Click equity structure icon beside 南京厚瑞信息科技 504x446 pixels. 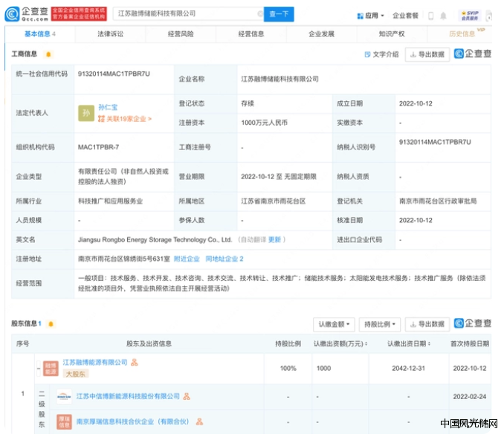(x=199, y=421)
